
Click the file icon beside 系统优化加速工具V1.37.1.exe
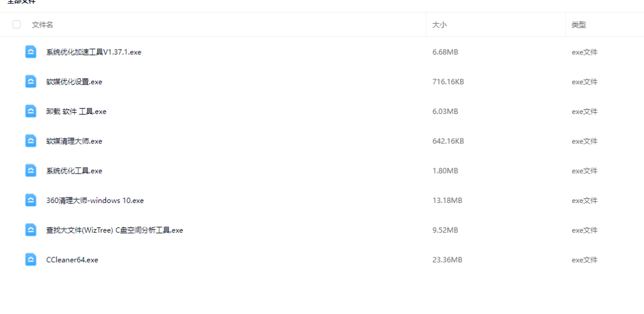click(x=31, y=52)
